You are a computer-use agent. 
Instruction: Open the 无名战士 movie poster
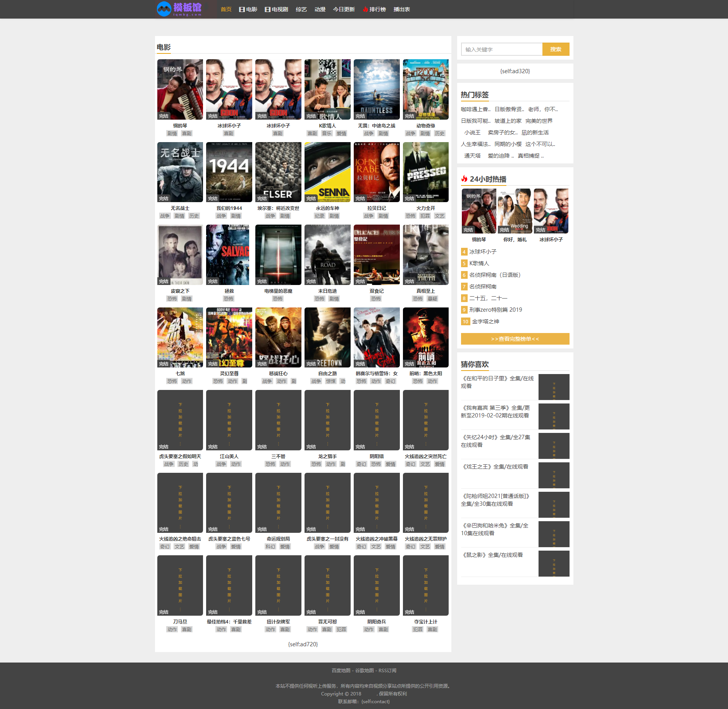click(180, 172)
